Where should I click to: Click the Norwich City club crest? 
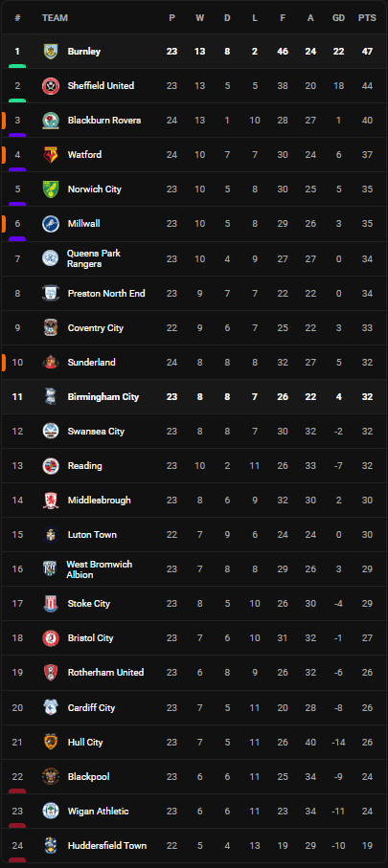[x=51, y=189]
